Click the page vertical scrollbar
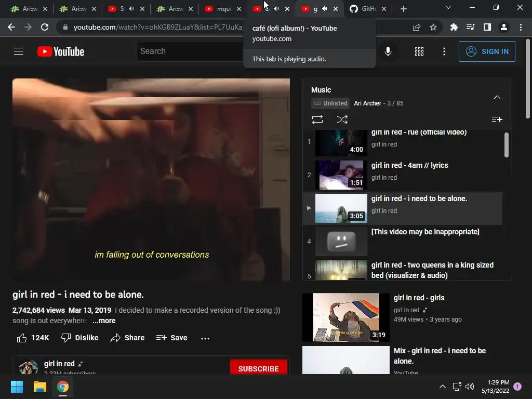 tap(528, 78)
